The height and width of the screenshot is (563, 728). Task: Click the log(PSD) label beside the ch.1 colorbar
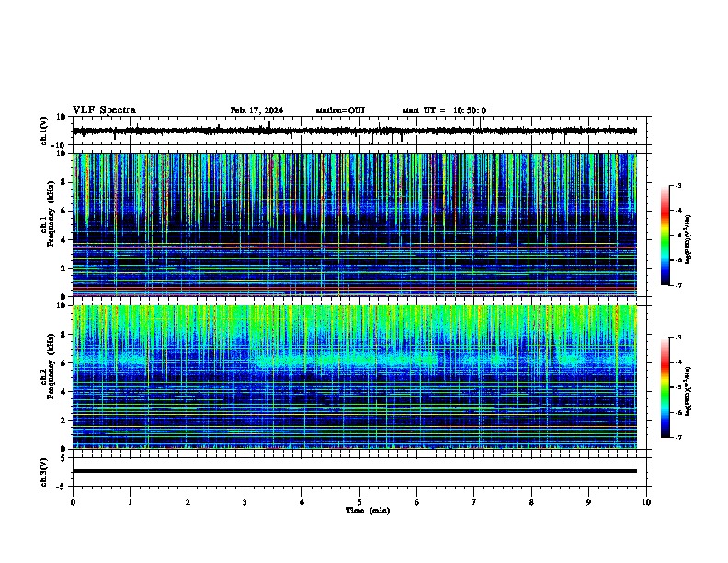pos(688,240)
